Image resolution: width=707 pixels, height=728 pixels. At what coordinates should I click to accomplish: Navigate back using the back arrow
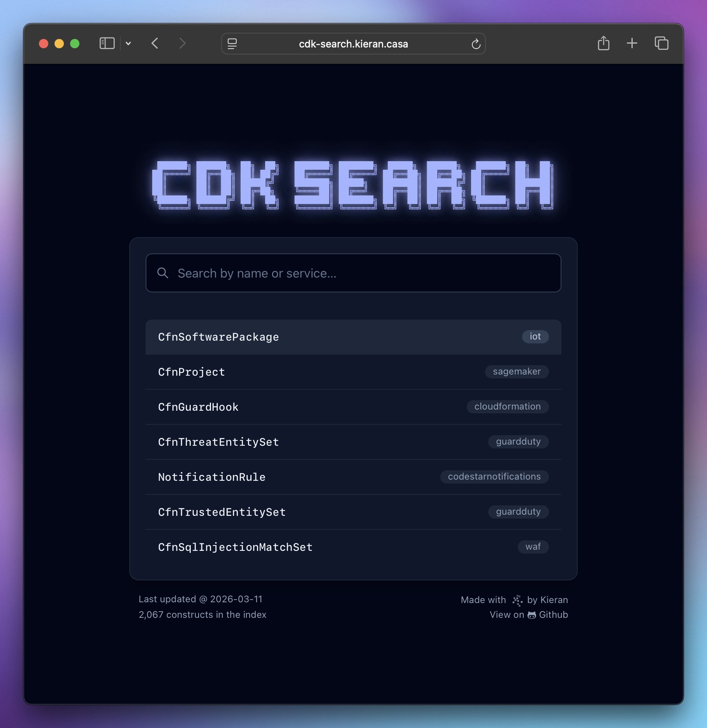tap(155, 44)
